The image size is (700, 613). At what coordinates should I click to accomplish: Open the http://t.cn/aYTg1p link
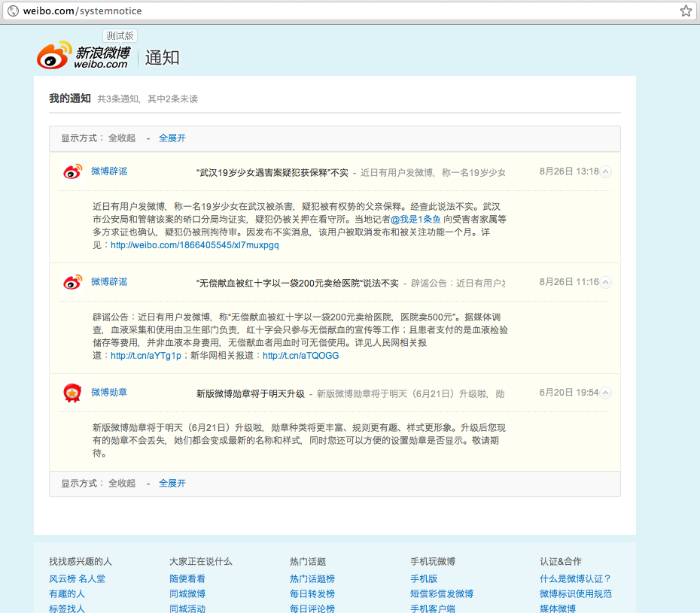click(x=146, y=356)
